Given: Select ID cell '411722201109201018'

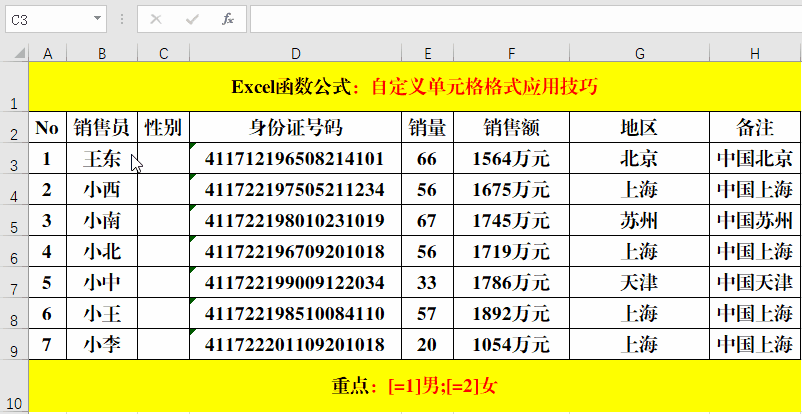Looking at the screenshot, I should tap(295, 344).
